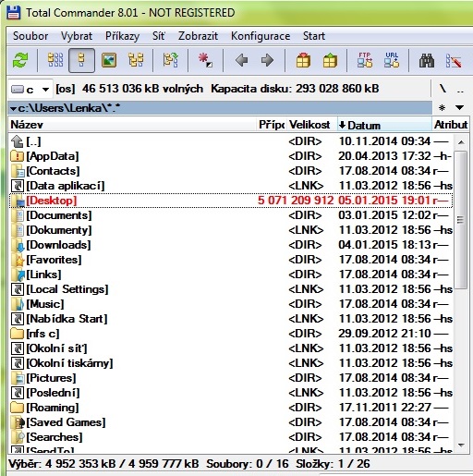Open the URL new FTP connection icon
The height and width of the screenshot is (476, 473).
tap(392, 60)
